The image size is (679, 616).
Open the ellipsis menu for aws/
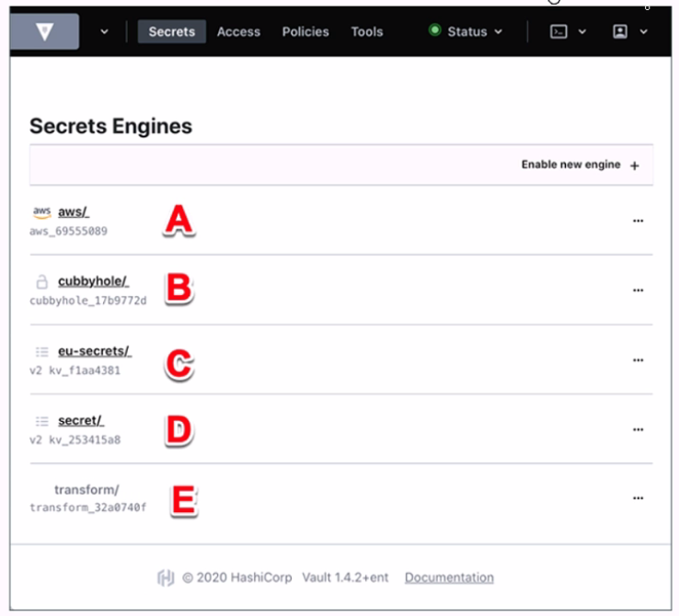[x=638, y=221]
